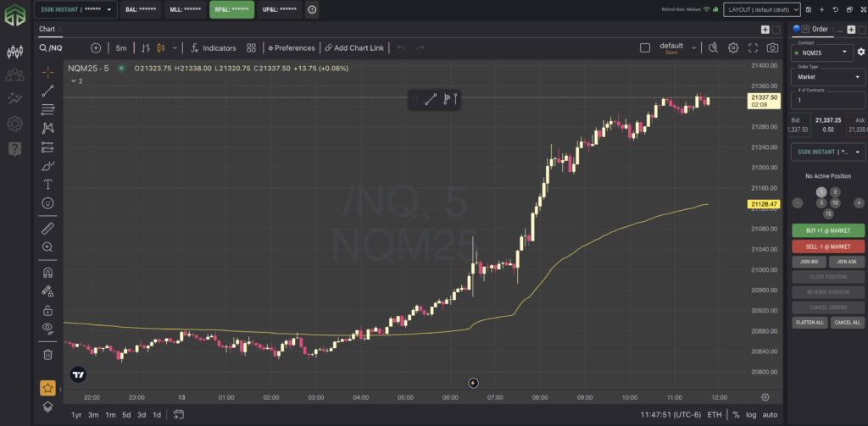This screenshot has height=426, width=868.
Task: Toggle the MLL value visibility
Action: pos(186,9)
